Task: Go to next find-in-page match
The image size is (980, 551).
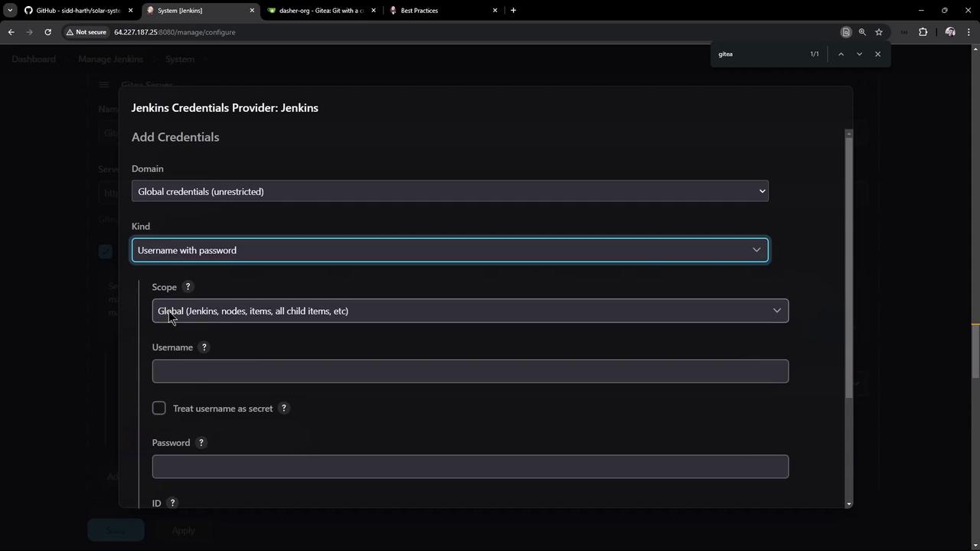Action: [859, 54]
